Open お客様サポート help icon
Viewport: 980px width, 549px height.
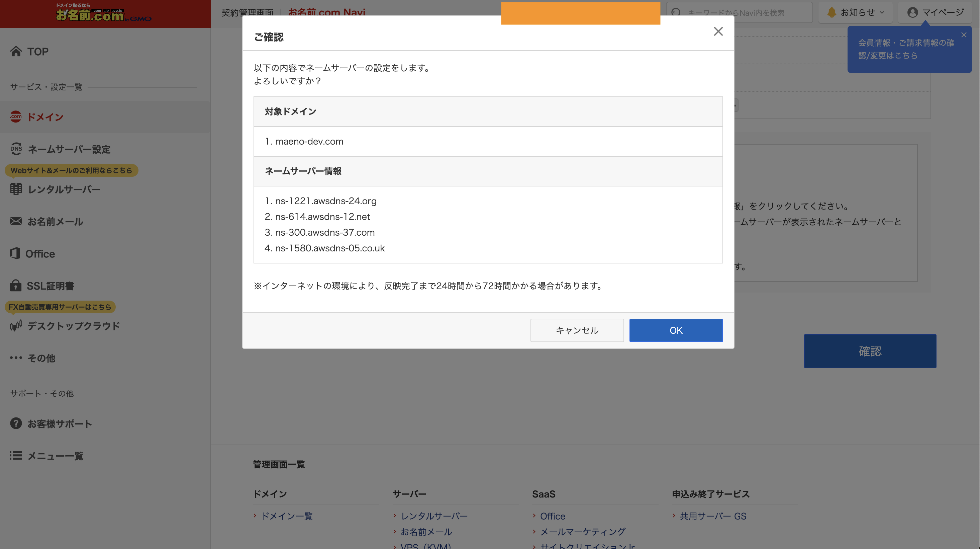point(15,423)
